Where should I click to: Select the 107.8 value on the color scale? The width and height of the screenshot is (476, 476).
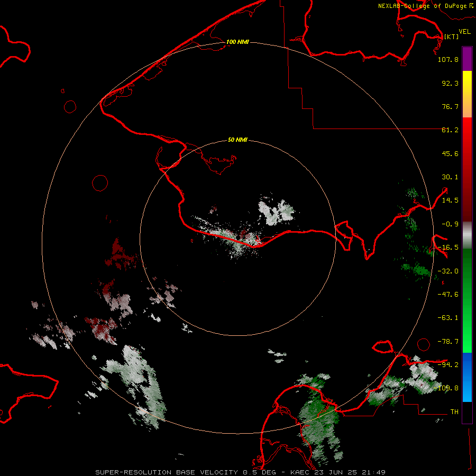pyautogui.click(x=448, y=59)
